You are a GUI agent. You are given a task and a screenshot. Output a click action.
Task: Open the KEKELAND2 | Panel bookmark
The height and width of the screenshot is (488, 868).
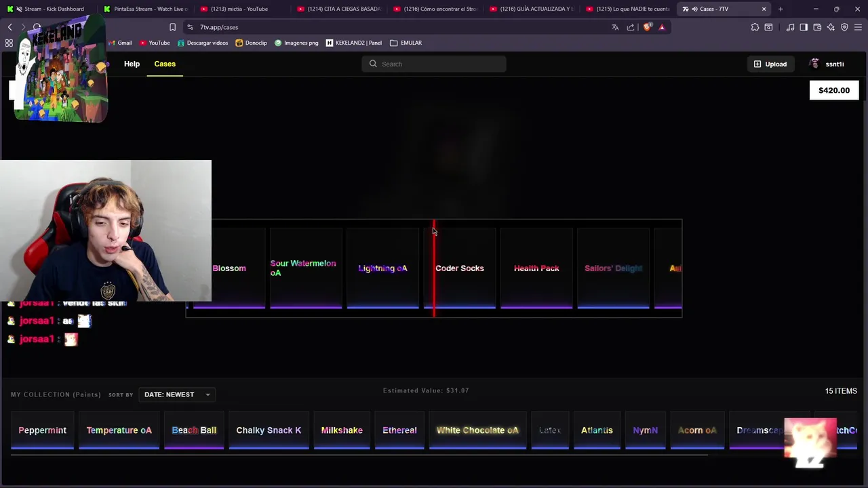coord(354,43)
